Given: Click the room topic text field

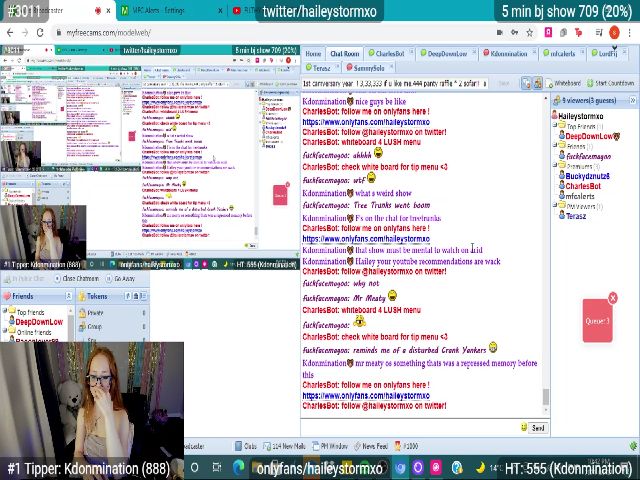Looking at the screenshot, I should click(394, 83).
